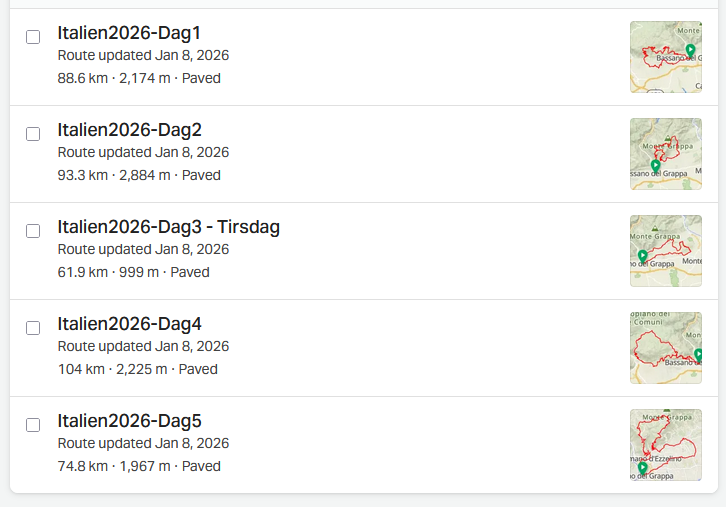Click the 74.8 km · 1,967 m stats
This screenshot has width=726, height=507.
coord(139,466)
